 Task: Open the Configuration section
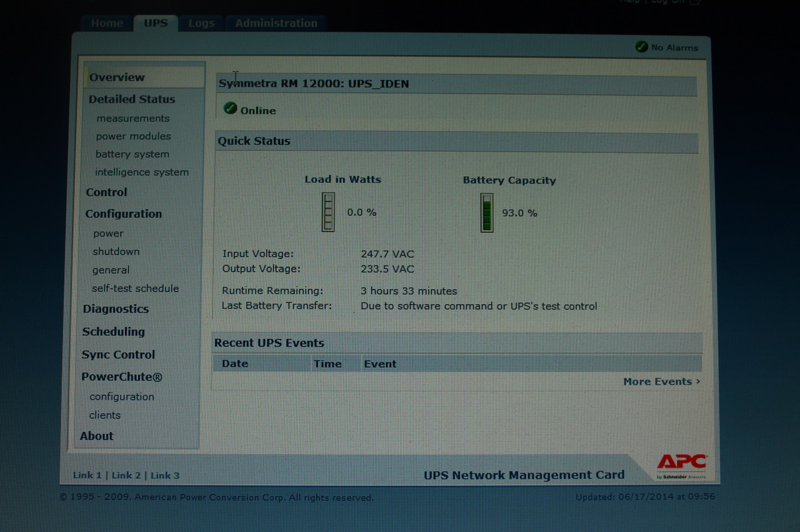(x=123, y=214)
